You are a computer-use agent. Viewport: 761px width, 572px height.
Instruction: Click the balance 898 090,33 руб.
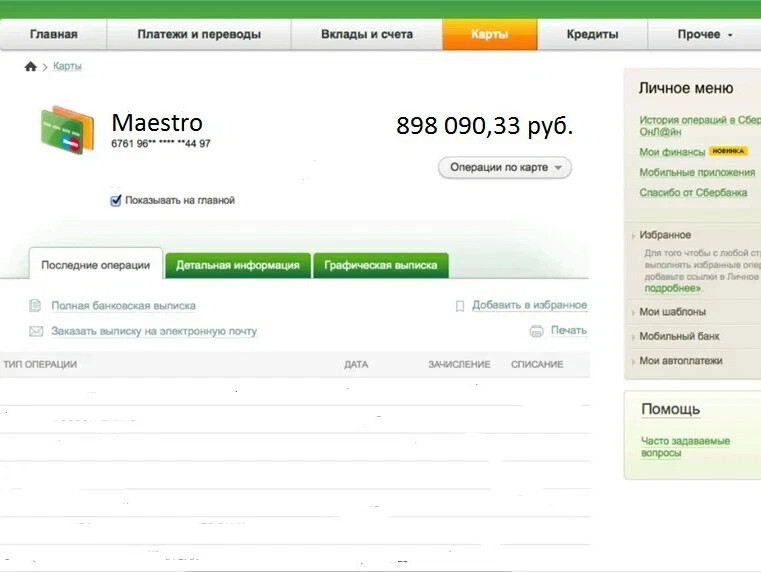(484, 126)
